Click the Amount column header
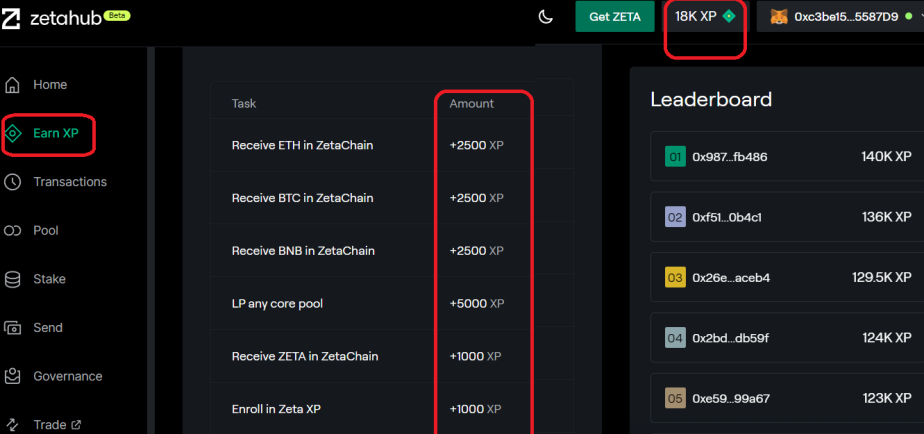The image size is (924, 434). click(x=471, y=104)
